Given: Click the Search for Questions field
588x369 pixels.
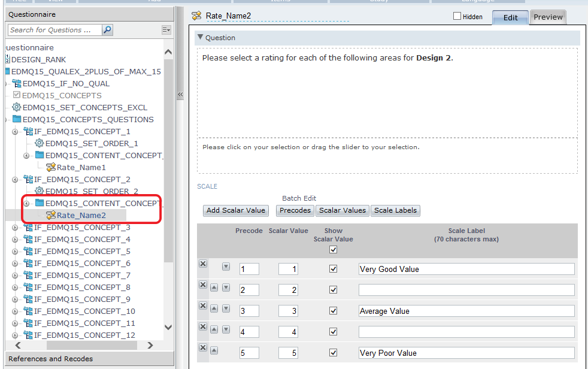Looking at the screenshot, I should pyautogui.click(x=54, y=30).
